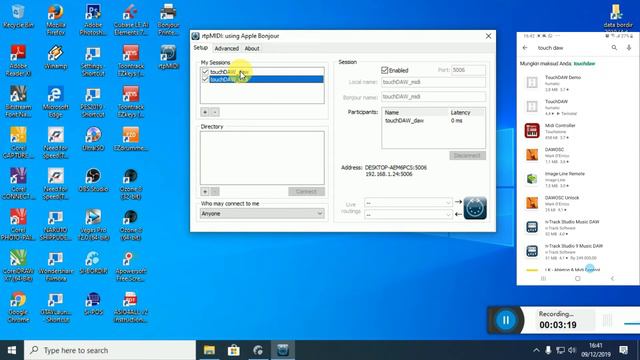Add a directory entry with the plus button under Directory
Screen dimensions: 640x360
(205, 191)
